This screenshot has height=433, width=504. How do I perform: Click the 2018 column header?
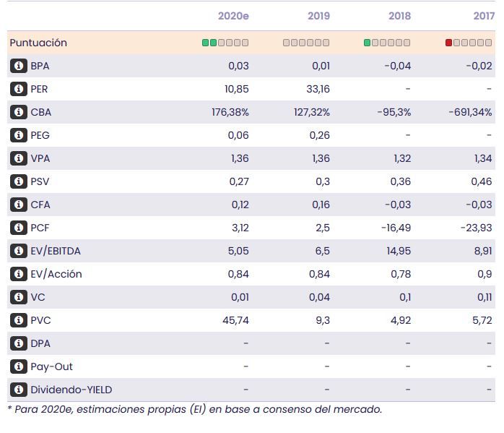(399, 16)
